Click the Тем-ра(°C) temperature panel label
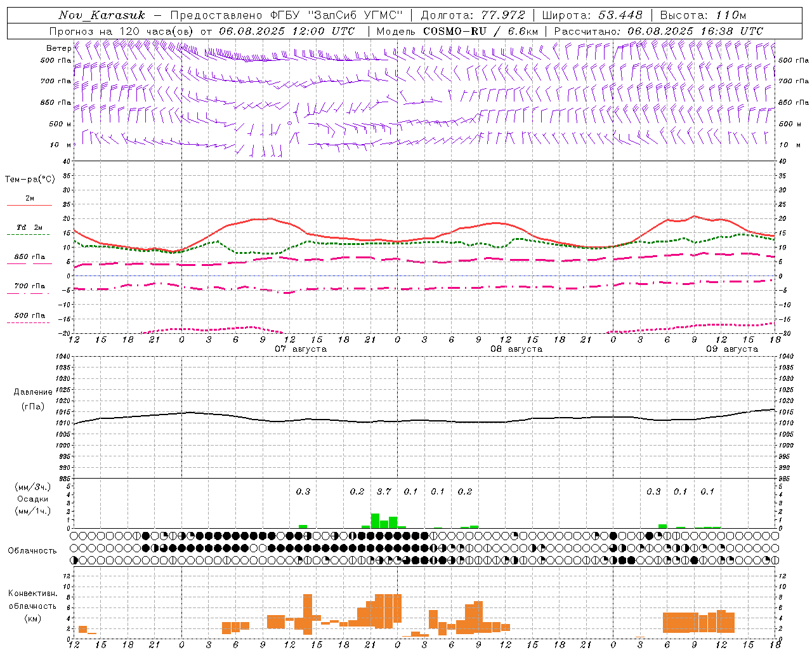Screen dimensions: 812x650 [30, 180]
